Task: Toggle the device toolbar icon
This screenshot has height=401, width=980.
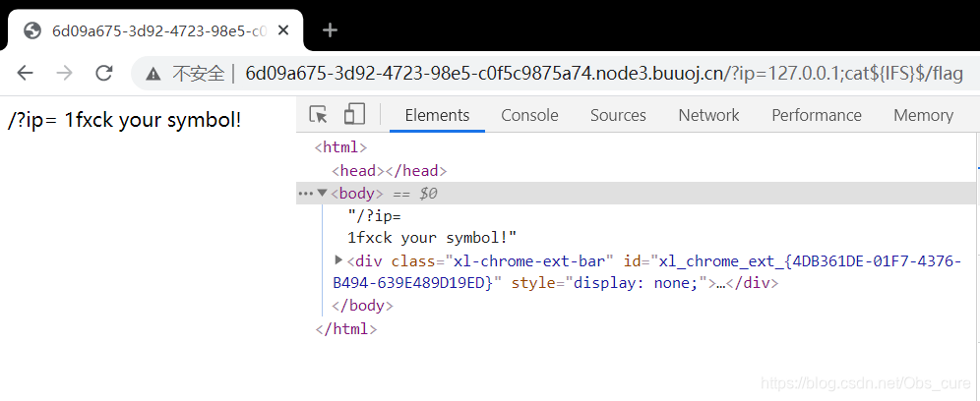Action: (x=354, y=115)
